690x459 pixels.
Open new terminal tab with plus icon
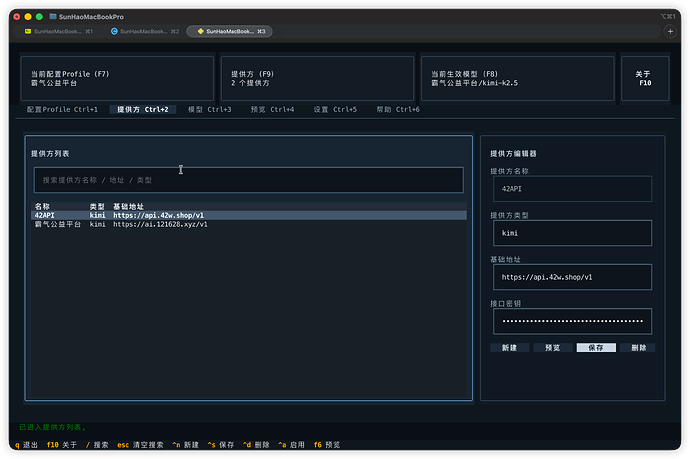coord(670,31)
